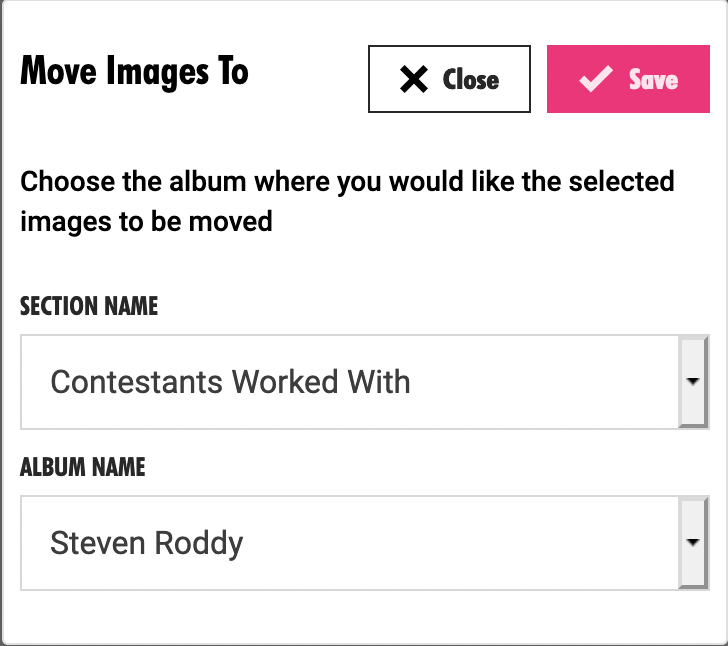Close the Move Images To dialog
Screen dimensions: 728x646
click(449, 79)
